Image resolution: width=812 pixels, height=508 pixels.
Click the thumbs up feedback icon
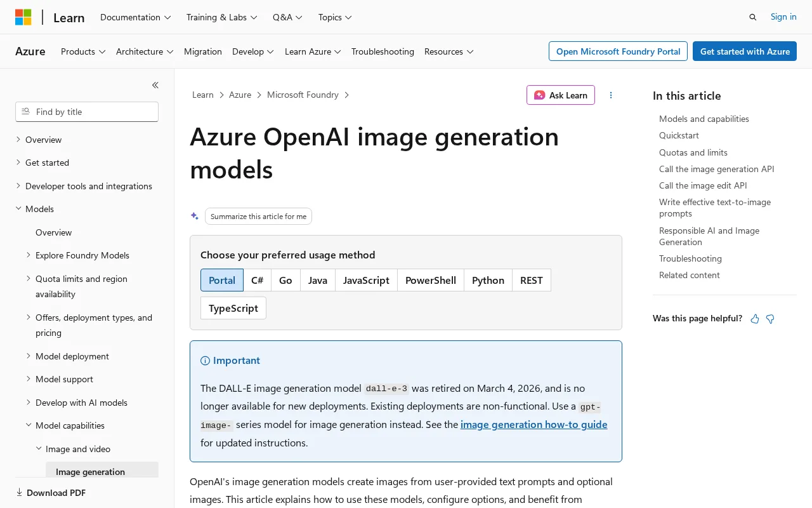(755, 319)
